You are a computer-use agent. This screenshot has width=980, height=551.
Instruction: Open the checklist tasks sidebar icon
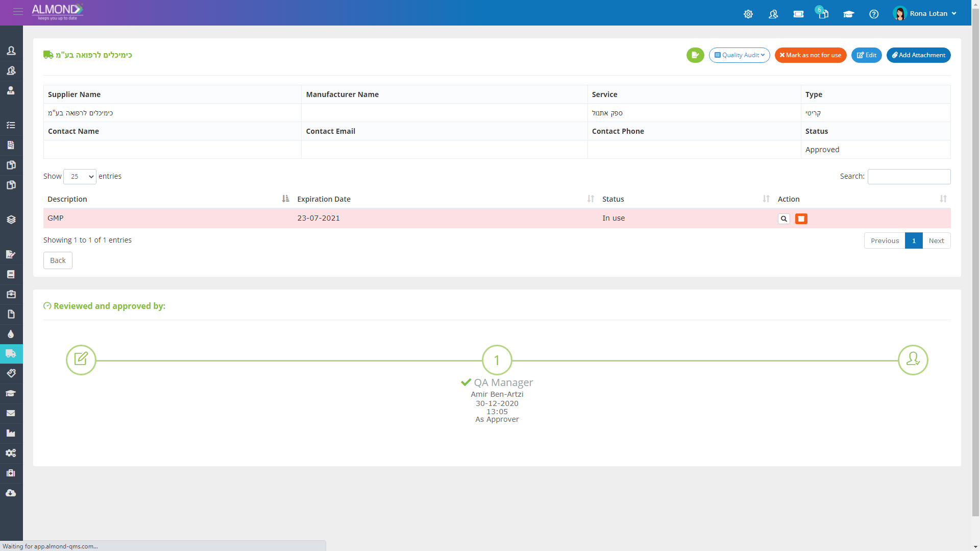pos(11,125)
